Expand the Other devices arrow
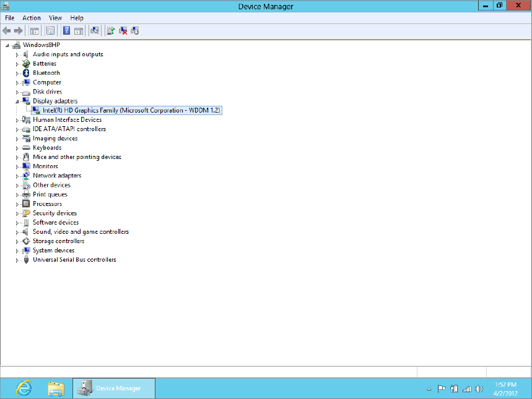Screen dimensions: 532x399 pyautogui.click(x=17, y=186)
